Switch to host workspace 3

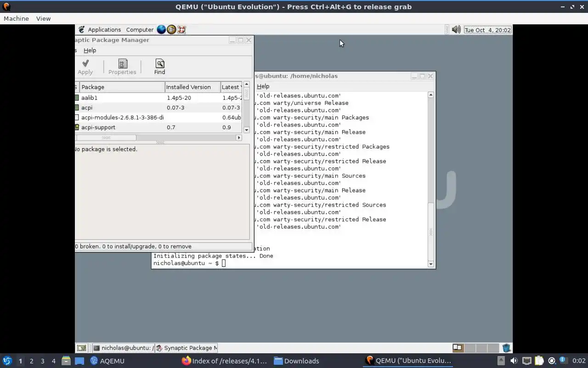[42, 361]
